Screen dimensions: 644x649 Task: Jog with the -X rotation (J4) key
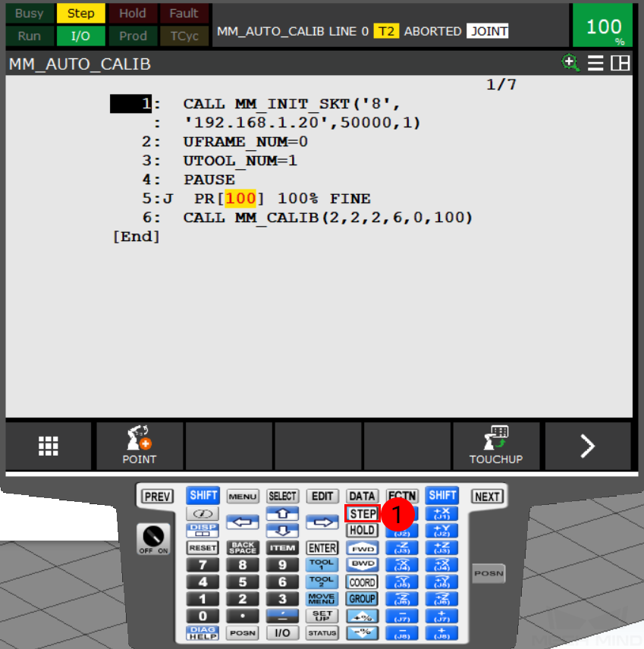pyautogui.click(x=402, y=565)
